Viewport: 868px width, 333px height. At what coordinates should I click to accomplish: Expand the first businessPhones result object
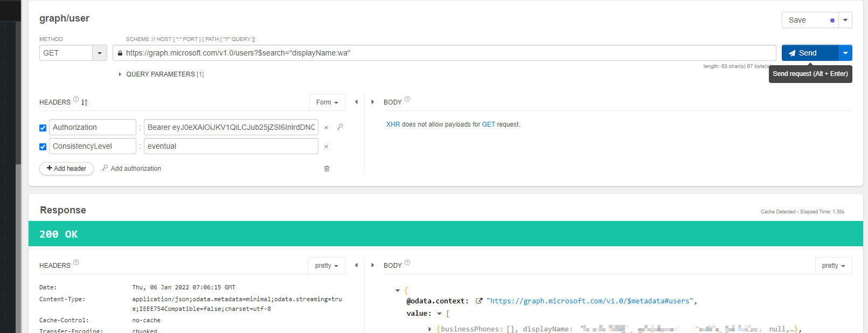coord(429,329)
